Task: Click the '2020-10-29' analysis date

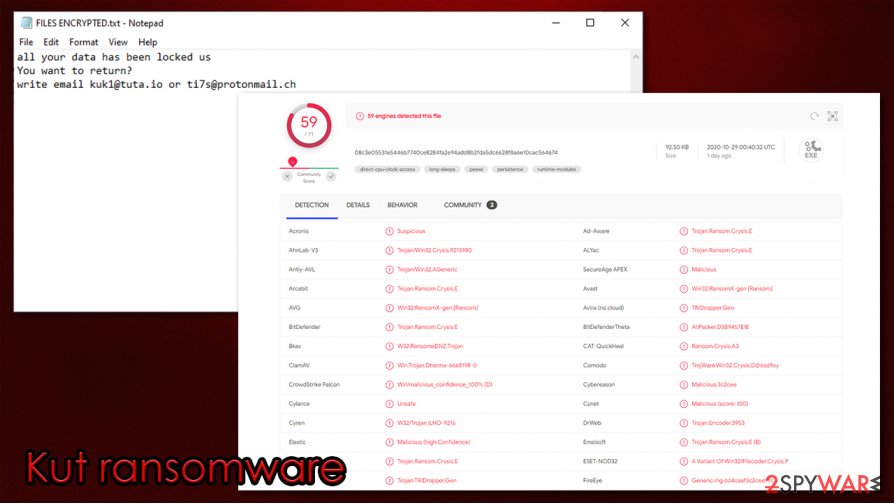Action: [x=741, y=147]
